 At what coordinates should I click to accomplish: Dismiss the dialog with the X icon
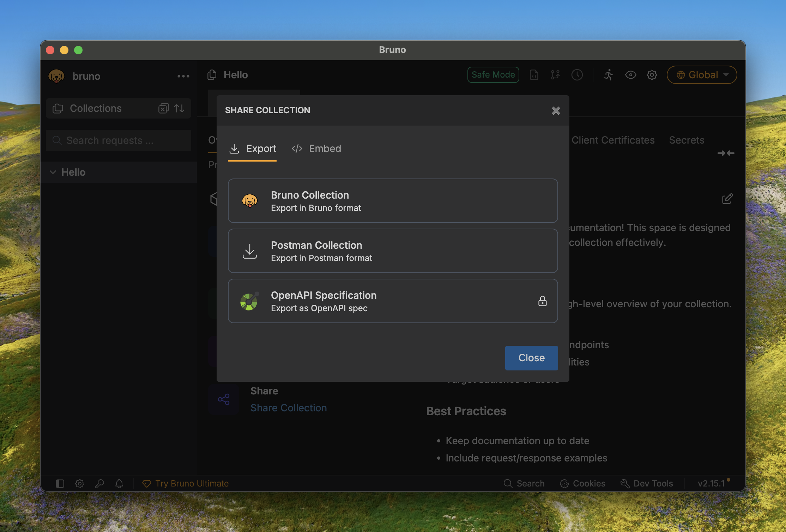556,111
